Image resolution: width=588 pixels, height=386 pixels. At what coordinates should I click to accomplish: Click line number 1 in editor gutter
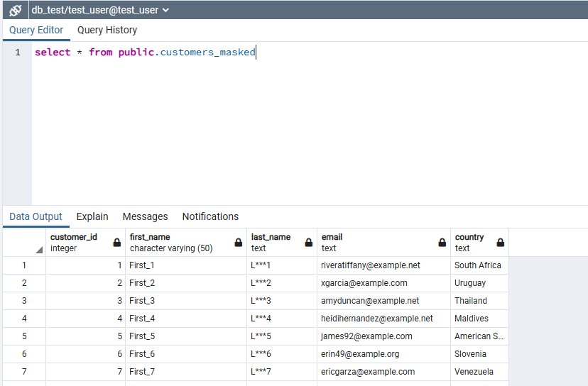click(x=18, y=53)
